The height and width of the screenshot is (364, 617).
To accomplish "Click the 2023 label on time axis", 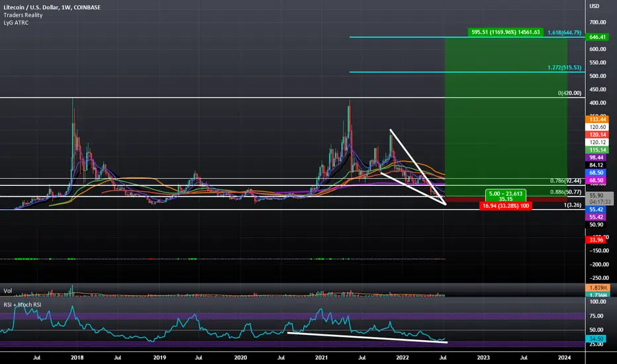I will point(484,357).
